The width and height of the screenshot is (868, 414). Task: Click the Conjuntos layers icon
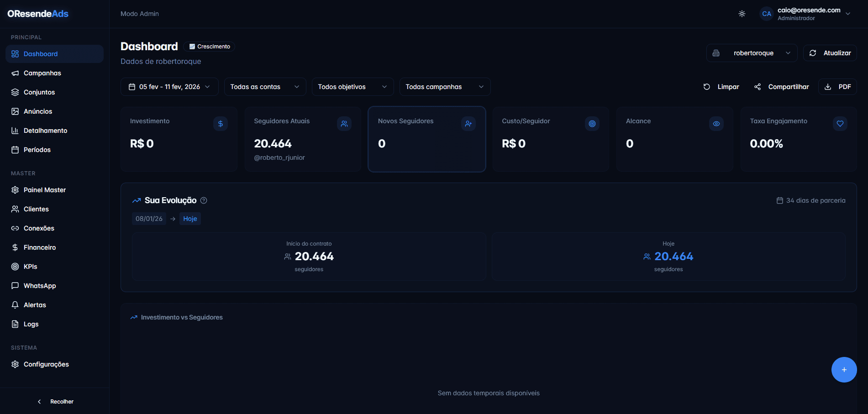(15, 92)
